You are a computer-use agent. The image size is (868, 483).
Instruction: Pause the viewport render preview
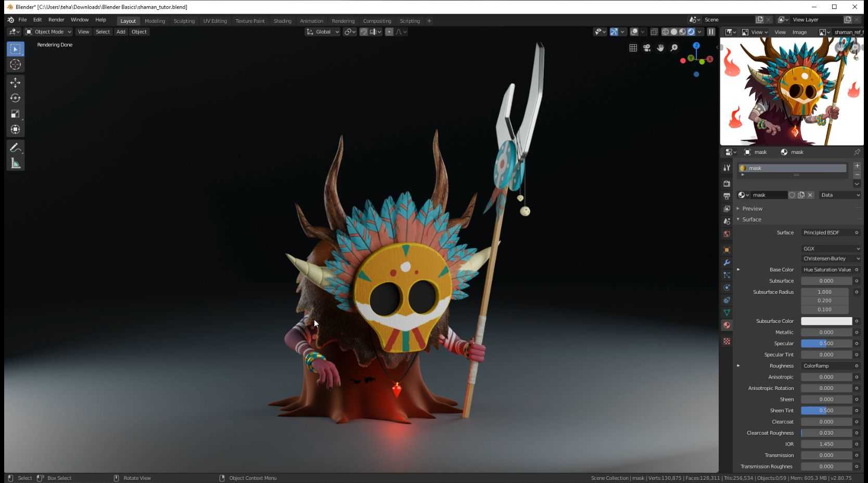coord(711,32)
